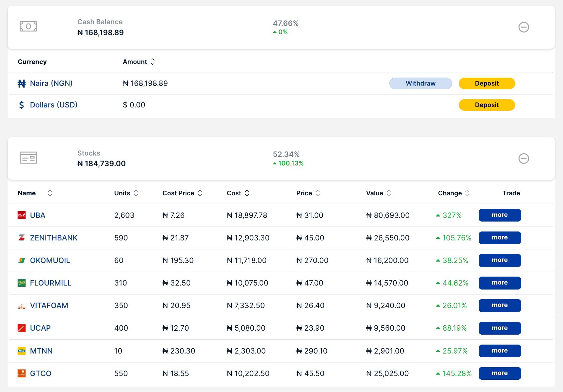Sort stocks by Cost Price
The image size is (563, 392).
[200, 193]
